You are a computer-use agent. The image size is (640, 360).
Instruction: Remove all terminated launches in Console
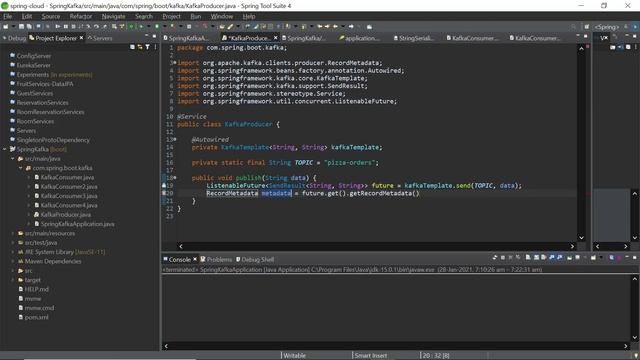point(518,258)
